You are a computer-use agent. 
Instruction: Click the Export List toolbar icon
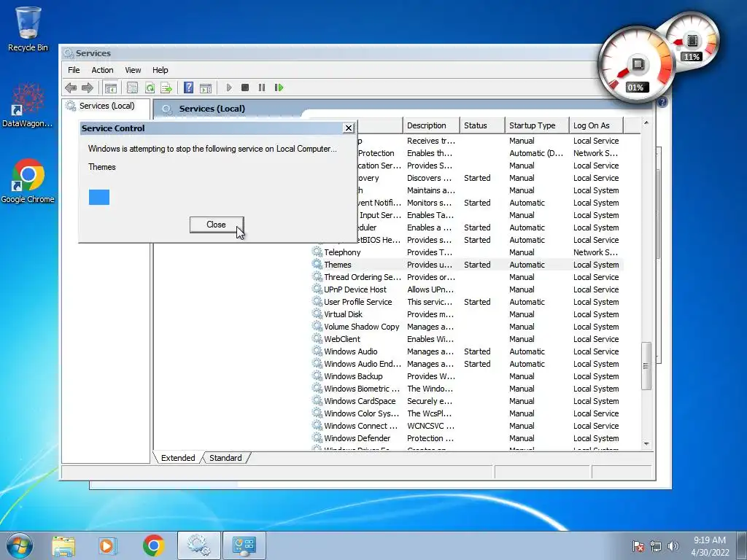166,87
